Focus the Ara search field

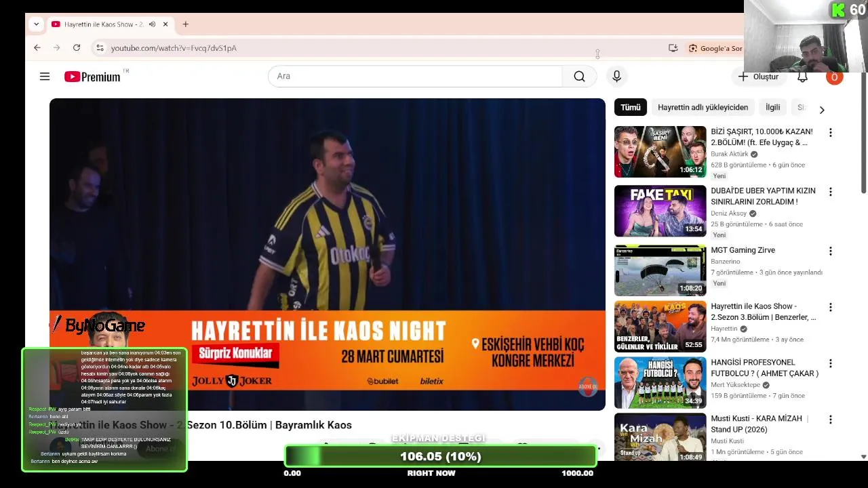point(415,77)
